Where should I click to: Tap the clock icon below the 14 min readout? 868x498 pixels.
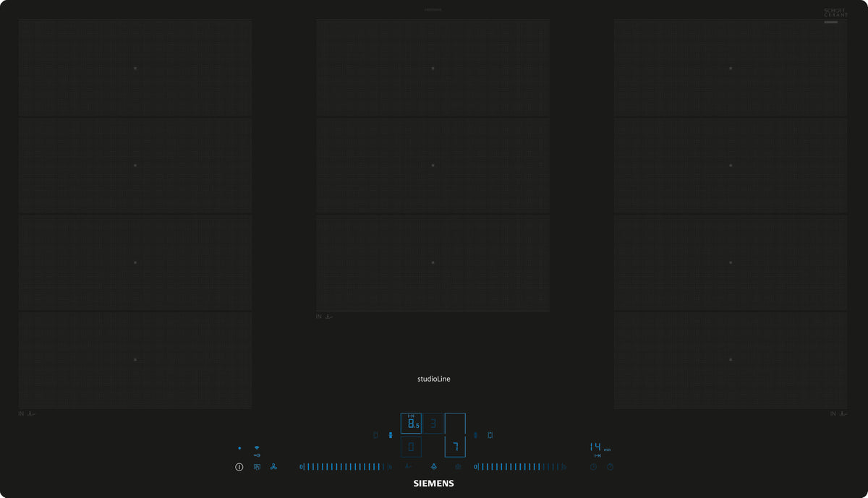593,467
